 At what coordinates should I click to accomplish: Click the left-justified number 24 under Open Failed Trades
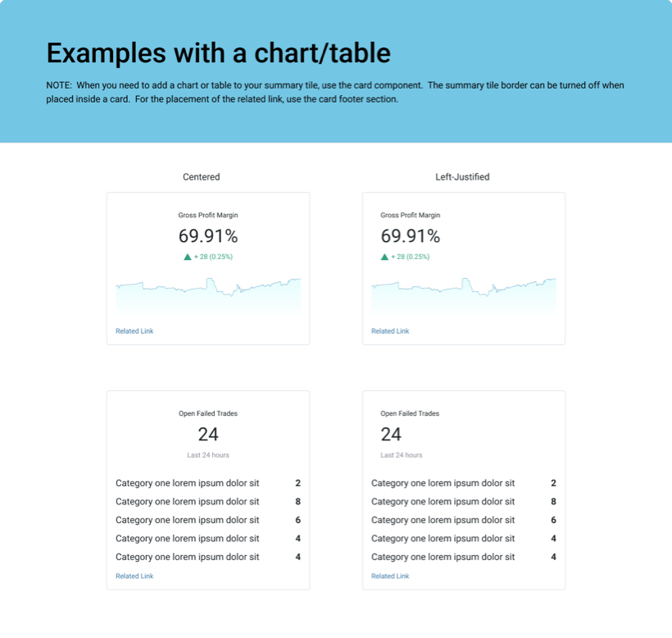click(391, 435)
